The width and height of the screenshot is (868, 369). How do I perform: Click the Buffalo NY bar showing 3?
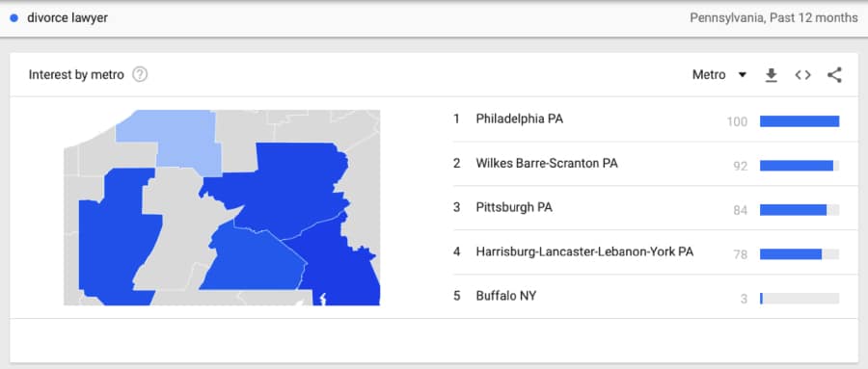point(800,299)
